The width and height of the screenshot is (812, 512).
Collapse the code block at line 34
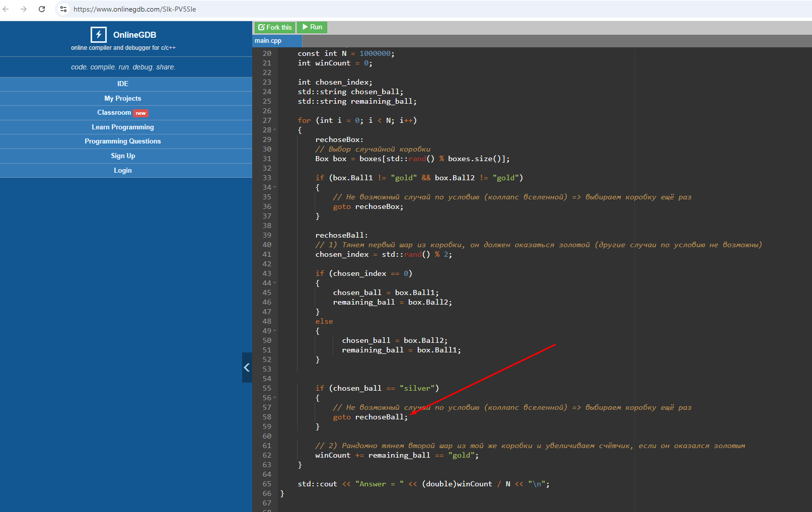point(275,187)
